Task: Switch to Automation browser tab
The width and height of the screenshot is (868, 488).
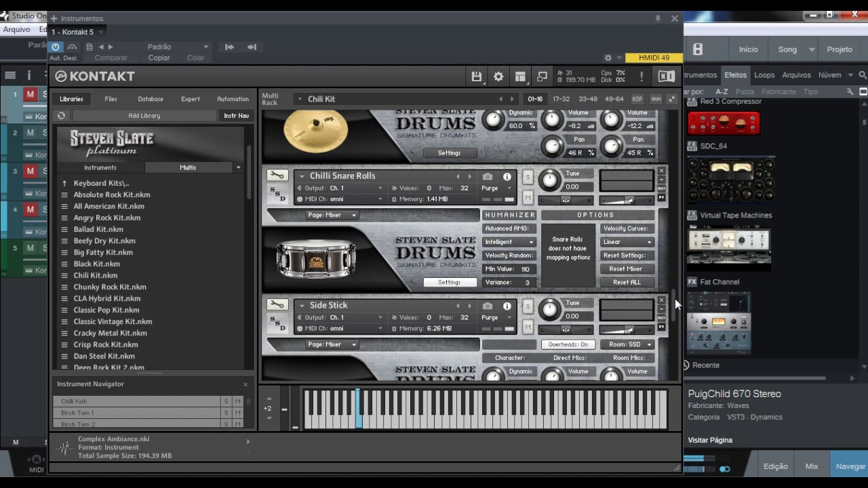Action: click(233, 99)
